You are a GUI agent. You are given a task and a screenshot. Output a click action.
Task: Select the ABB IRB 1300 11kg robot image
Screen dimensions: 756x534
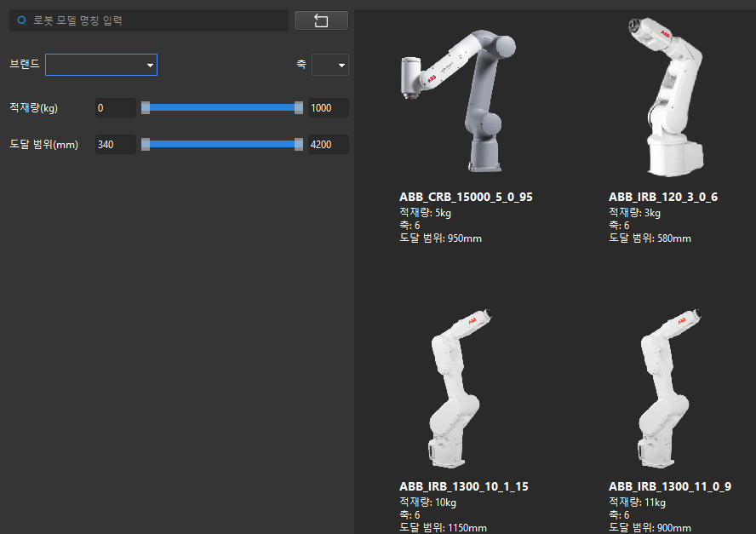[x=669, y=388]
